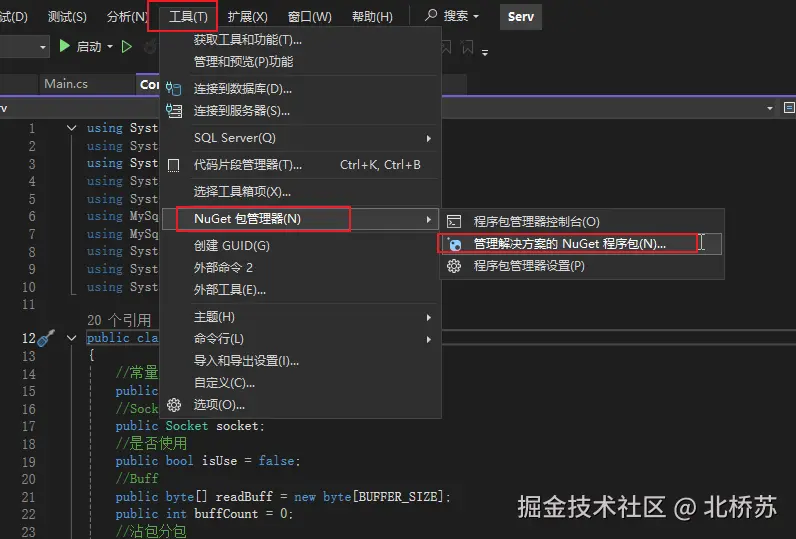Click 'readBuff' in line 21
This screenshot has height=539, width=796.
244,496
